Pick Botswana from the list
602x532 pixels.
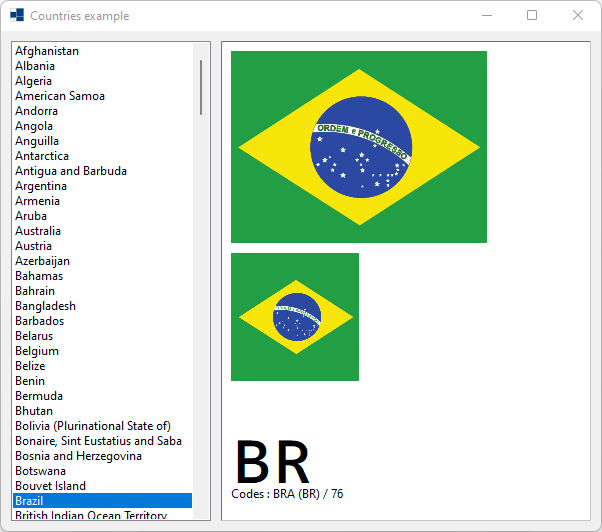tap(103, 470)
